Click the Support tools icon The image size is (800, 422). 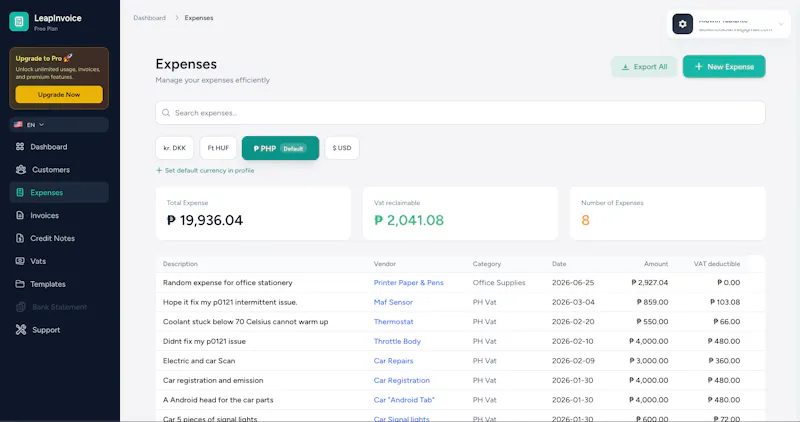[21, 330]
